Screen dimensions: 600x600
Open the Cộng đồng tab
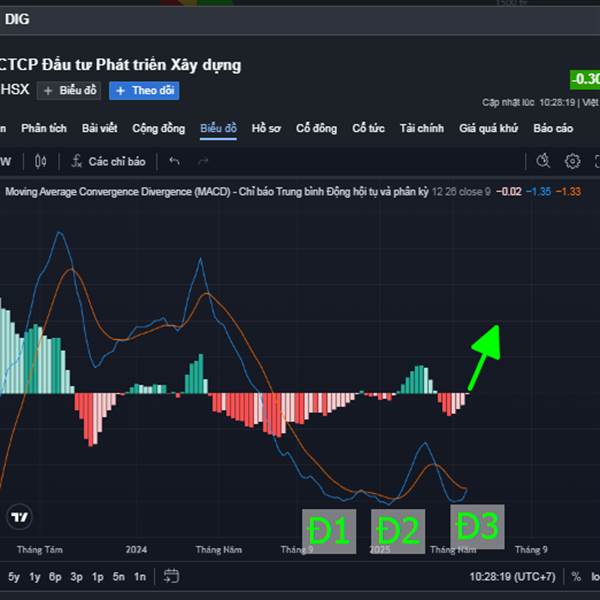[x=158, y=128]
